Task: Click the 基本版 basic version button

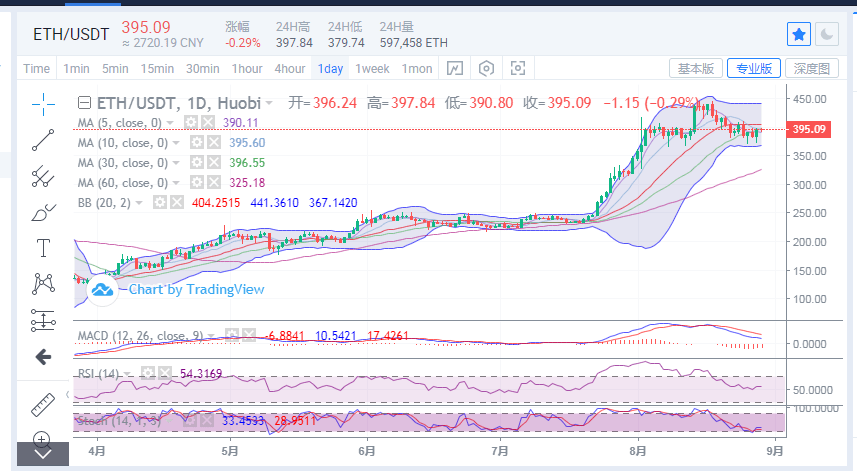Action: [696, 68]
